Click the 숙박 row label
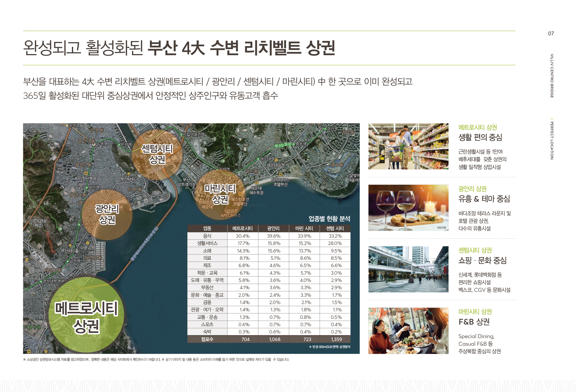The width and height of the screenshot is (577, 392). (x=207, y=332)
